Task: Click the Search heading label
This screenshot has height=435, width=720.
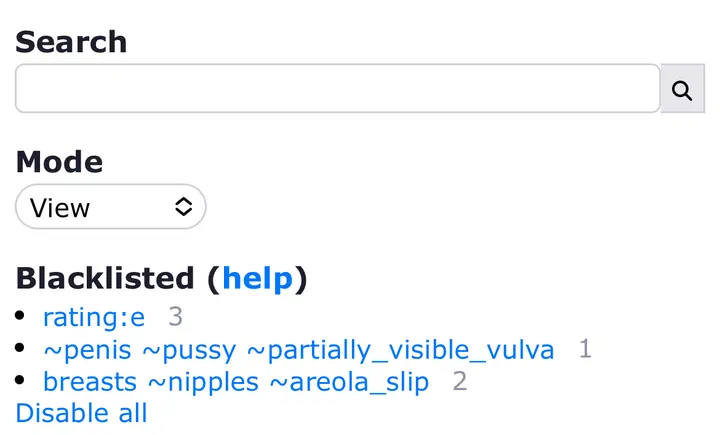Action: coord(71,42)
